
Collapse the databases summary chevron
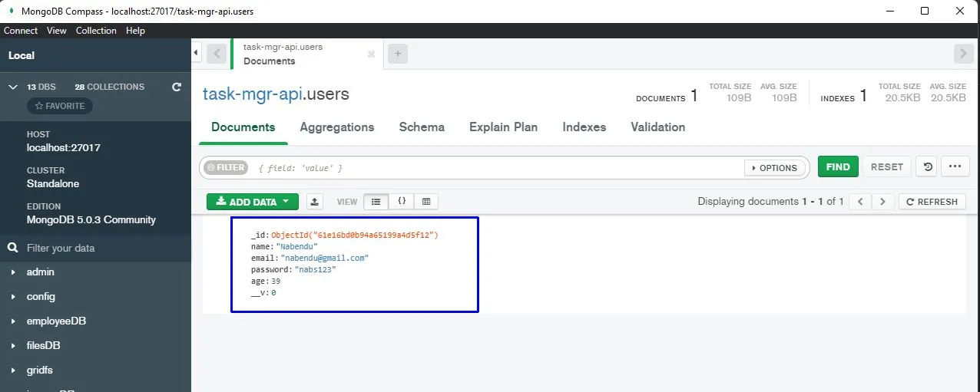[12, 87]
